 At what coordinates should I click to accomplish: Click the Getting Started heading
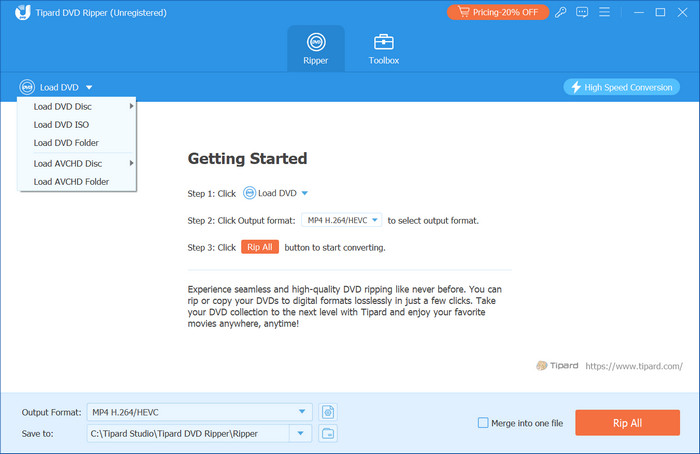coord(247,158)
